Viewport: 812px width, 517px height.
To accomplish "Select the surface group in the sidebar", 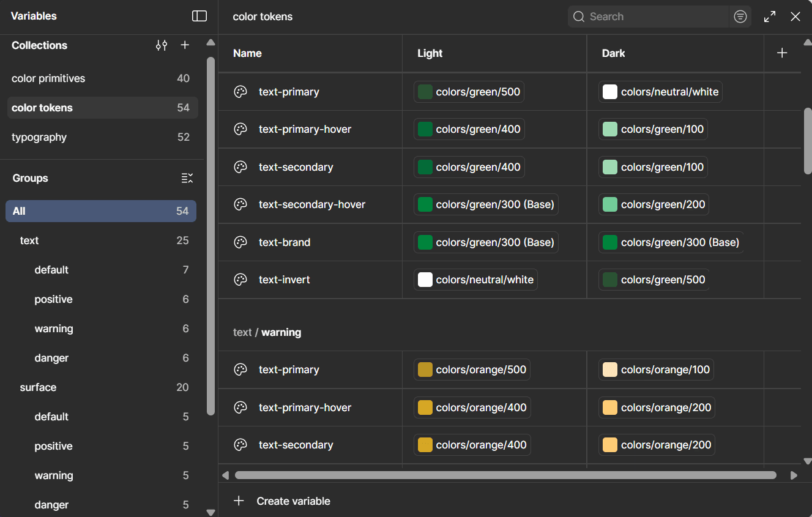I will point(38,387).
